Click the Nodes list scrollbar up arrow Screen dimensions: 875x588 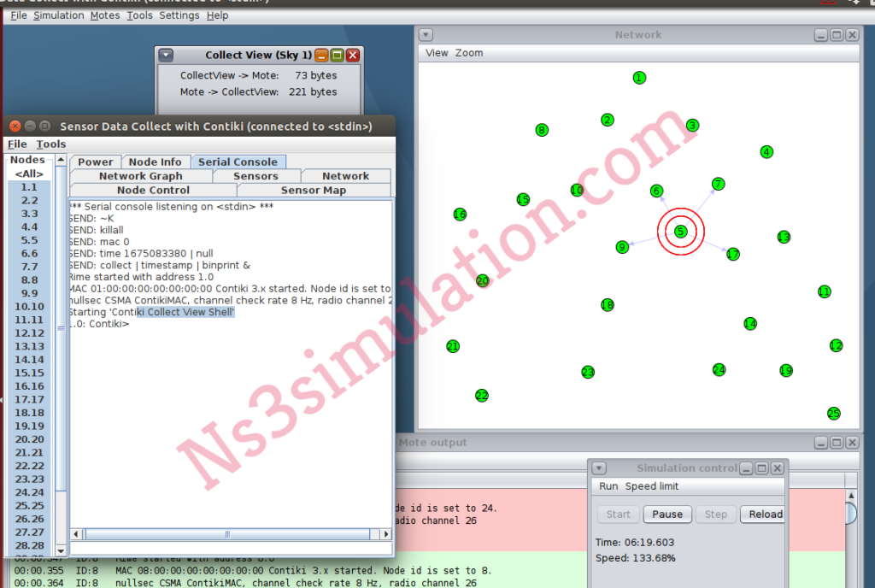[x=61, y=160]
